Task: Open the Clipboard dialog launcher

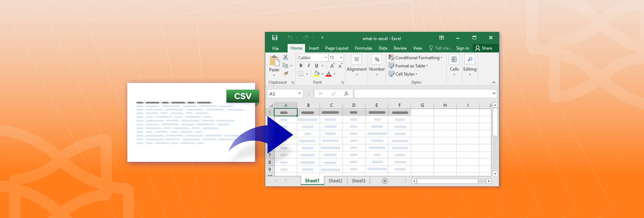Action: pos(293,82)
